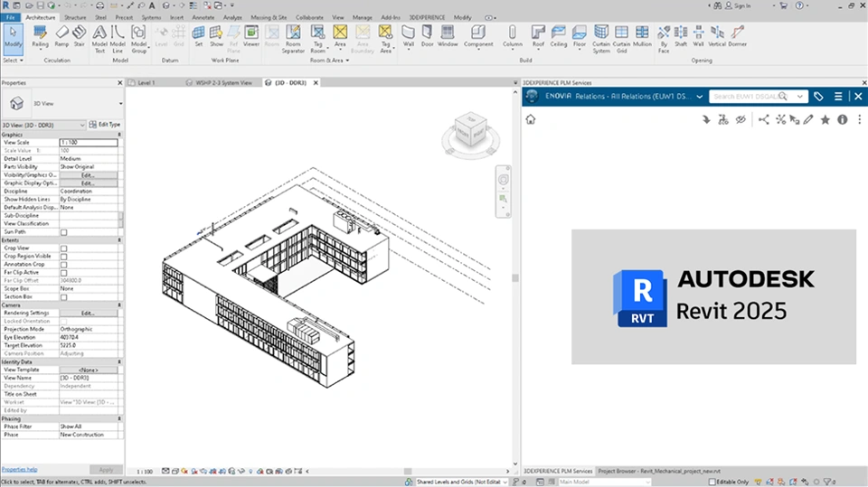Toggle the Far Clip Active checkbox

coord(63,273)
